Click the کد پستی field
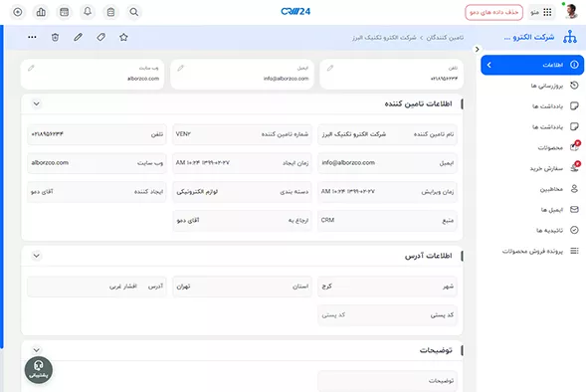The image size is (586, 392). [x=388, y=315]
